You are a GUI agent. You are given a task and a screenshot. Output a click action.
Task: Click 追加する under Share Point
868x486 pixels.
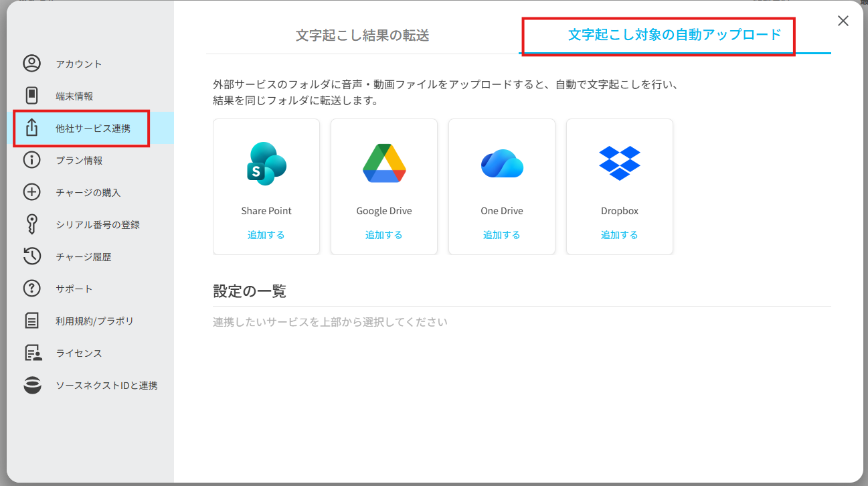coord(266,235)
